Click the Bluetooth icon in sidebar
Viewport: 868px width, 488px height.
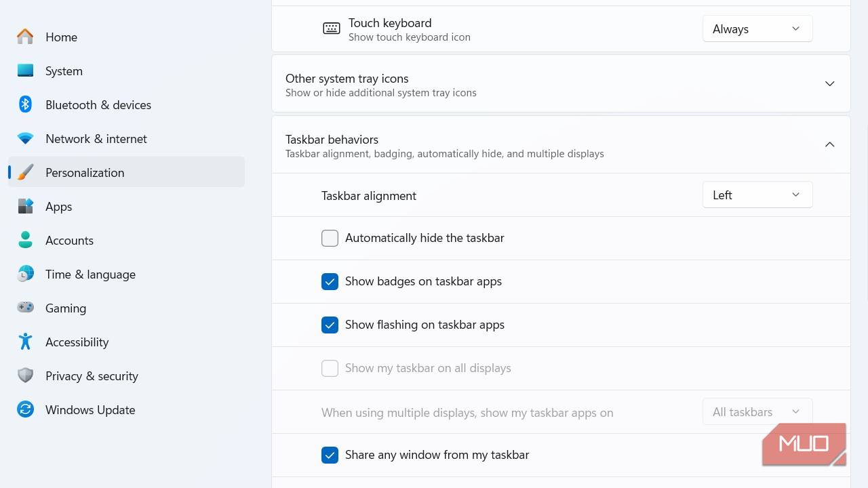tap(25, 104)
